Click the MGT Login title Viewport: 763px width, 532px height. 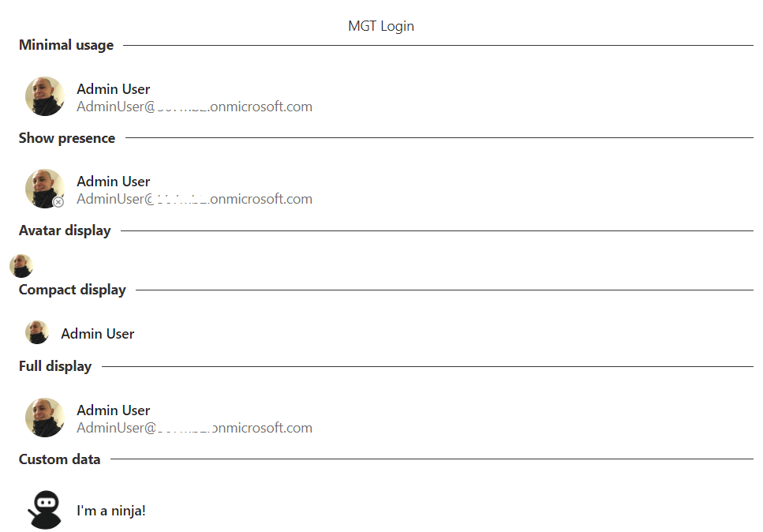pyautogui.click(x=381, y=26)
